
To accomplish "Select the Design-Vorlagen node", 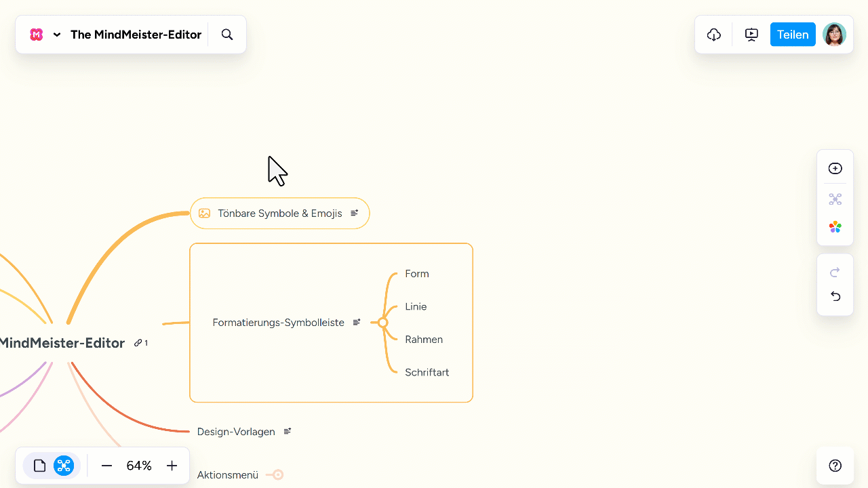I will pos(236,432).
